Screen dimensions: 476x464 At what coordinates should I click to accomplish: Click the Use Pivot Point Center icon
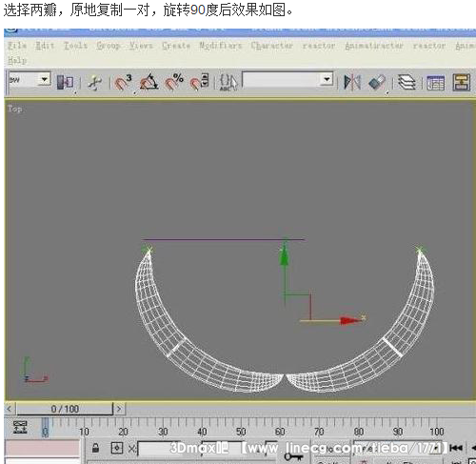pyautogui.click(x=65, y=83)
